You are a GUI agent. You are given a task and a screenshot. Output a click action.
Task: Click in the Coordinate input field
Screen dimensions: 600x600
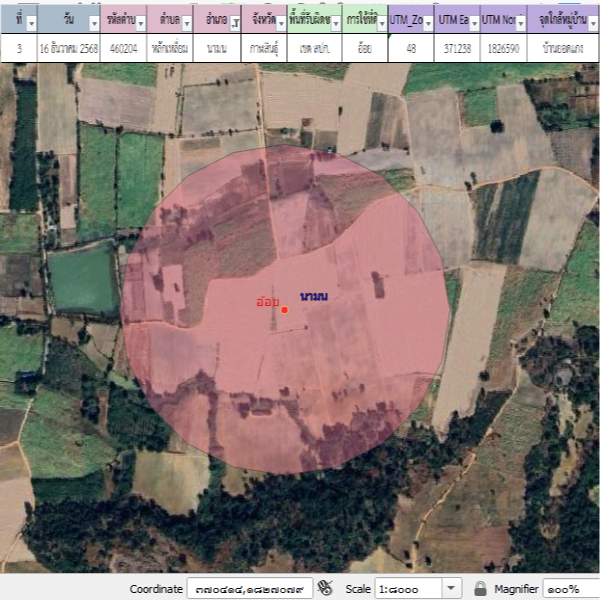pyautogui.click(x=250, y=589)
